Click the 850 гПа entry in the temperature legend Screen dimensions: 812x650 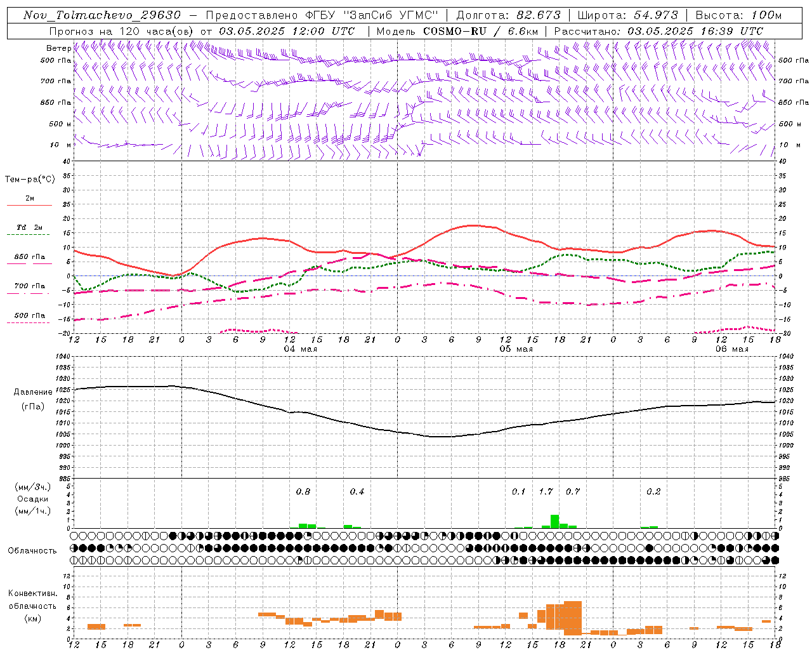pyautogui.click(x=29, y=257)
